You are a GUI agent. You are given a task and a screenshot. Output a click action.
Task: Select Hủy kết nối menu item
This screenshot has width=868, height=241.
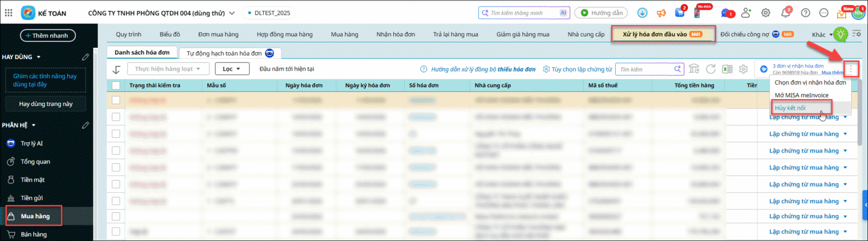[790, 108]
